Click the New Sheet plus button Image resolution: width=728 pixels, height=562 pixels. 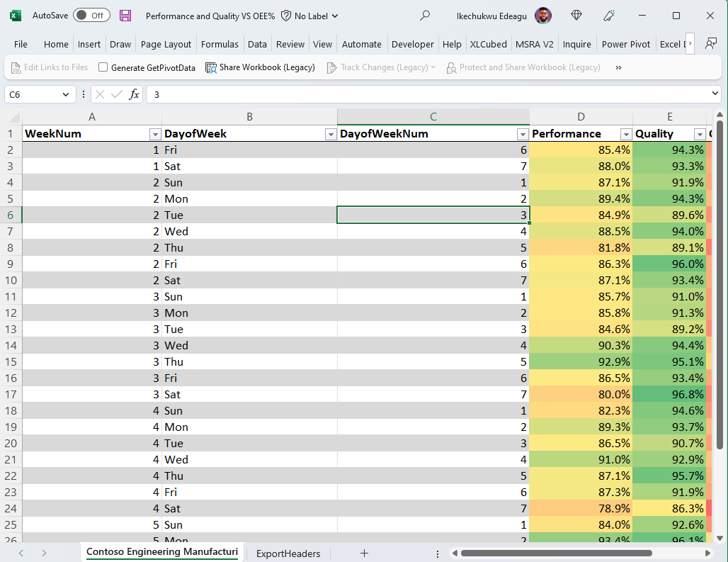pos(364,553)
